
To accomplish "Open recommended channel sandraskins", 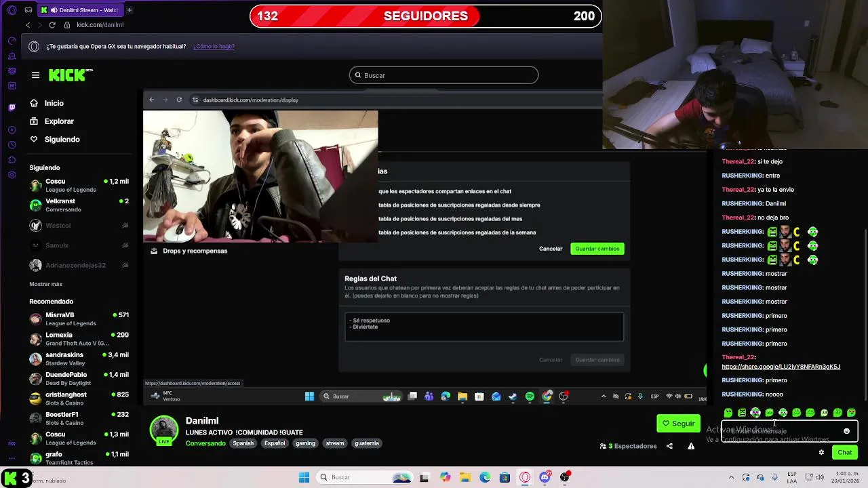I will (x=79, y=359).
